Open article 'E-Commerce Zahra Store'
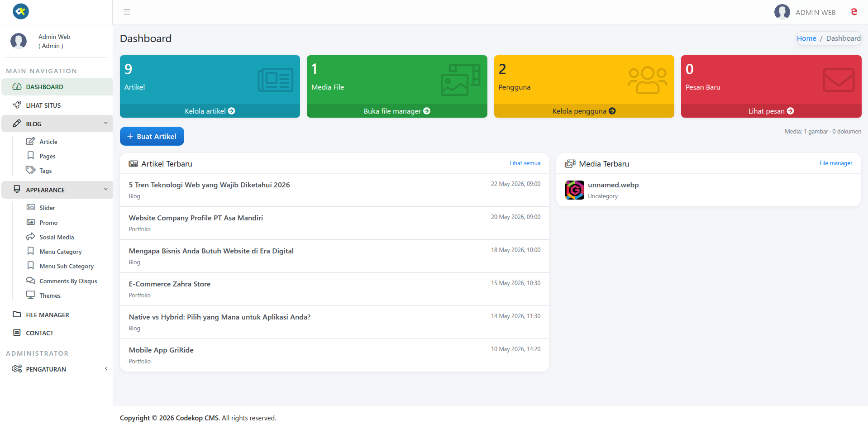The image size is (868, 429). (x=170, y=284)
